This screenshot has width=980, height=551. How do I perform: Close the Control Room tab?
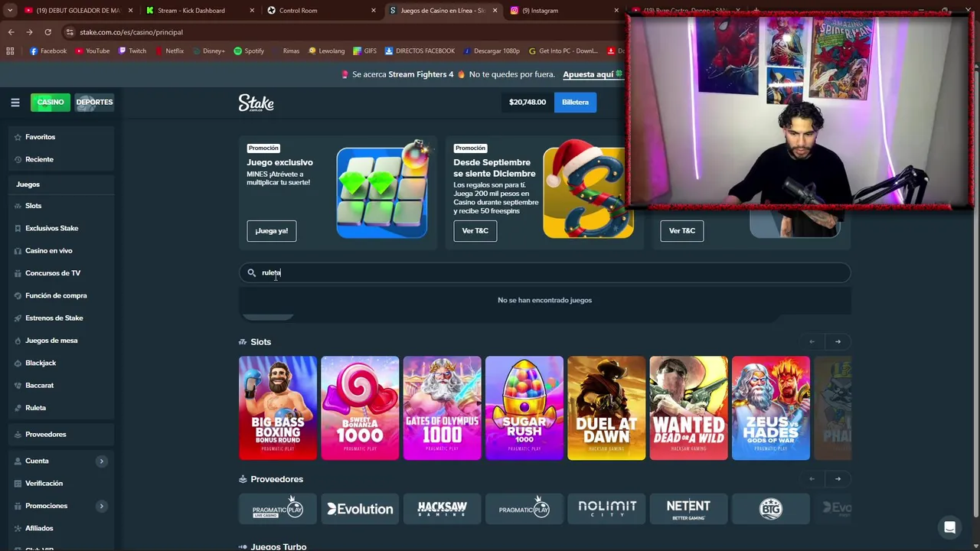pyautogui.click(x=374, y=11)
